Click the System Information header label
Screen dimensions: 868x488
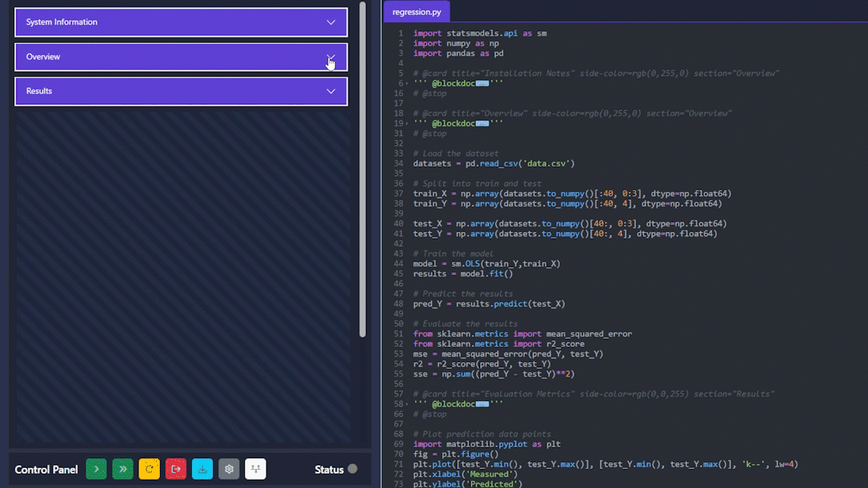click(62, 22)
